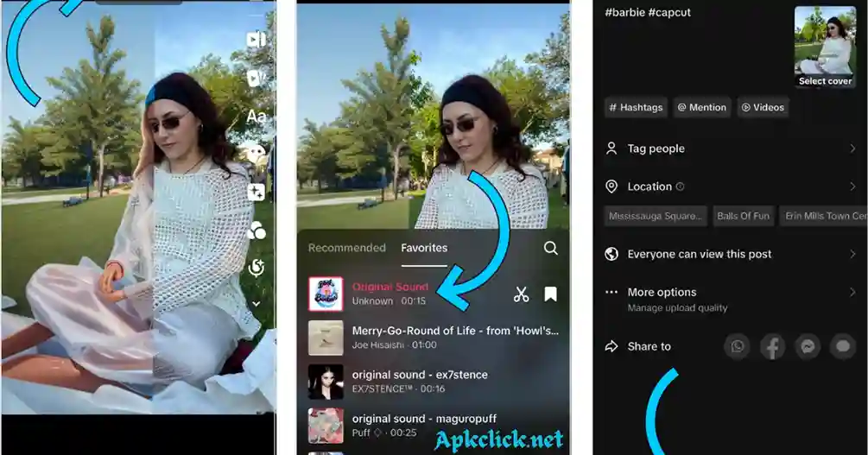The image size is (868, 455).
Task: Tap Select cover on video thumbnail
Action: pyautogui.click(x=825, y=81)
